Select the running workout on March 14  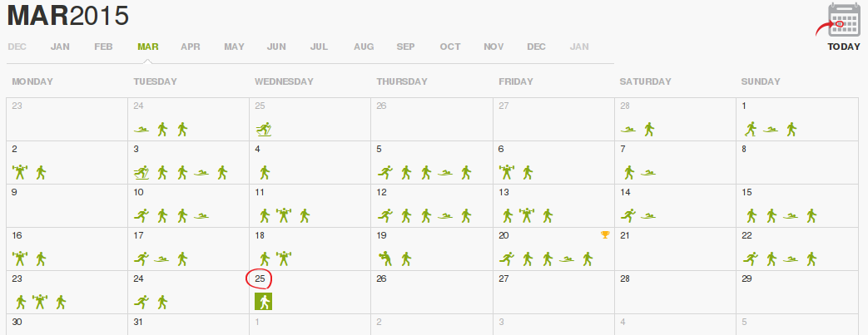tap(628, 215)
